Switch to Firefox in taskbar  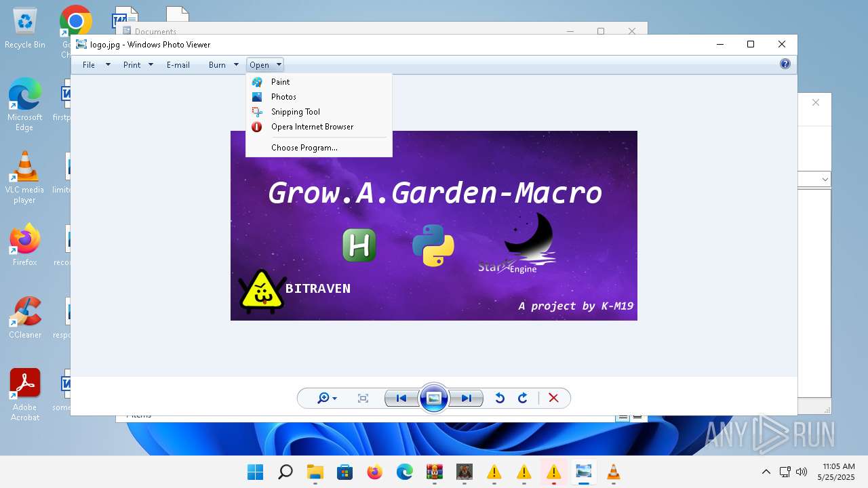click(375, 472)
